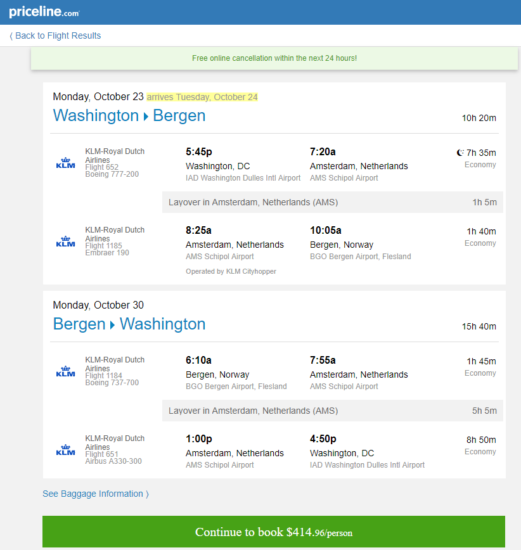Select the Washington to Bergen heading
Viewport: 521px width, 550px height.
[x=129, y=116]
